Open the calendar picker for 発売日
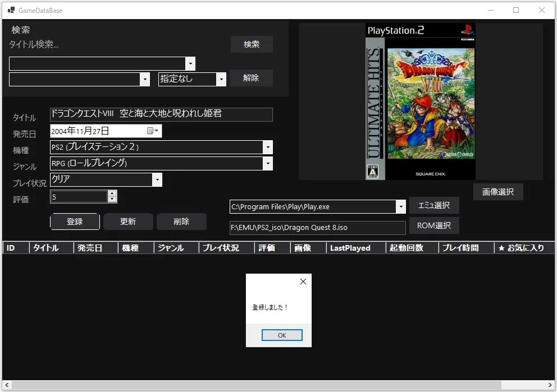The width and height of the screenshot is (557, 392). coord(153,131)
